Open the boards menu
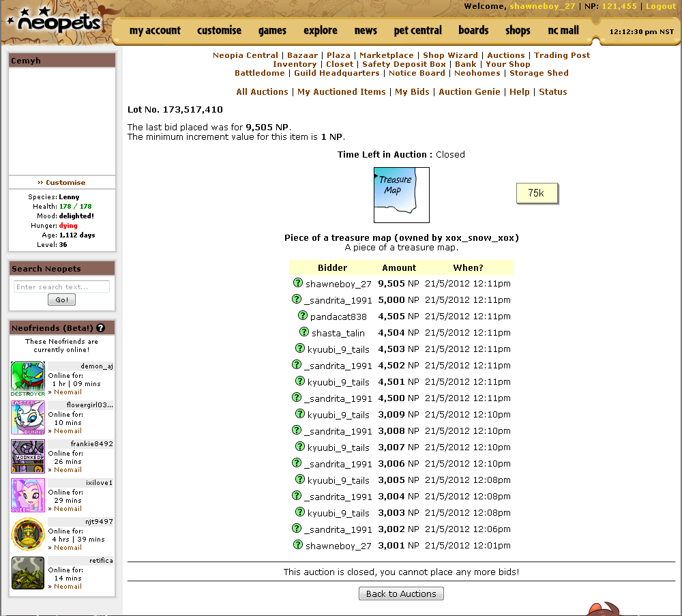This screenshot has height=616, width=682. [x=474, y=31]
